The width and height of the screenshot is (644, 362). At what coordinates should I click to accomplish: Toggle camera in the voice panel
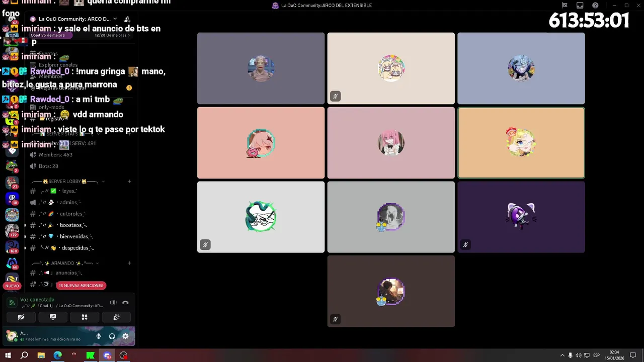[21, 317]
